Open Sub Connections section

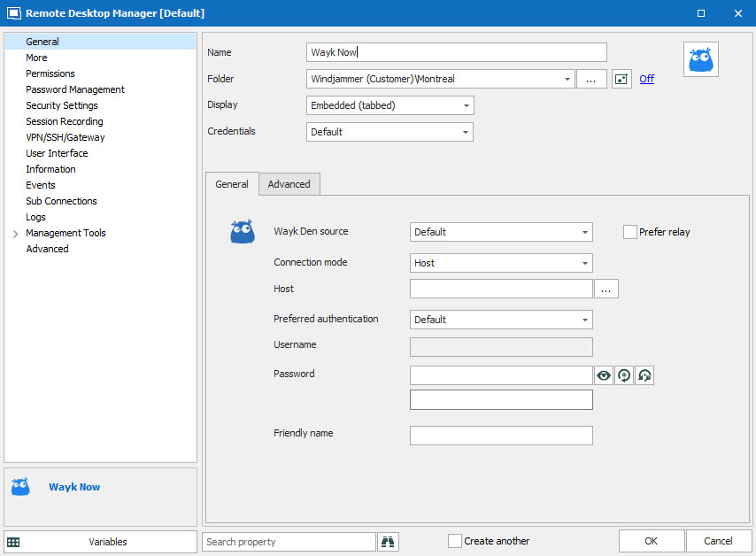pyautogui.click(x=61, y=201)
